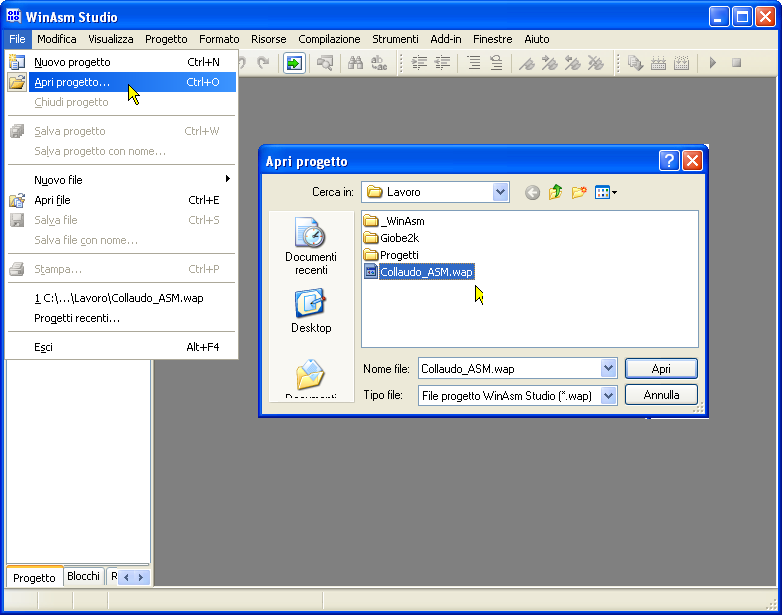Screen dimensions: 782x615
Task: Click the green arrow toolbar button
Action: 294,63
